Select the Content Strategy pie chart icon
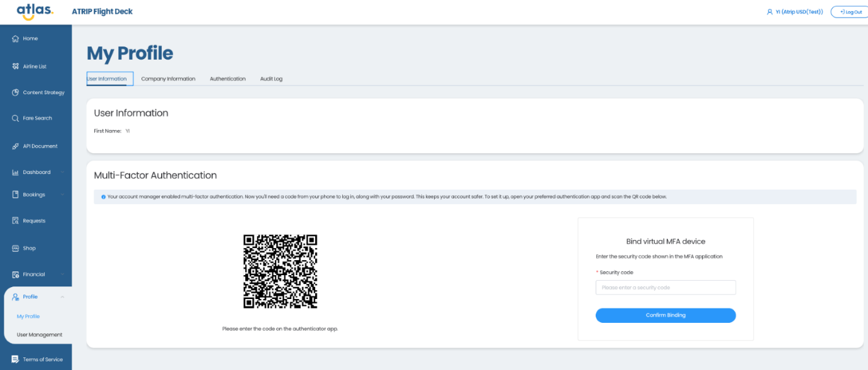This screenshot has width=868, height=370. tap(16, 92)
